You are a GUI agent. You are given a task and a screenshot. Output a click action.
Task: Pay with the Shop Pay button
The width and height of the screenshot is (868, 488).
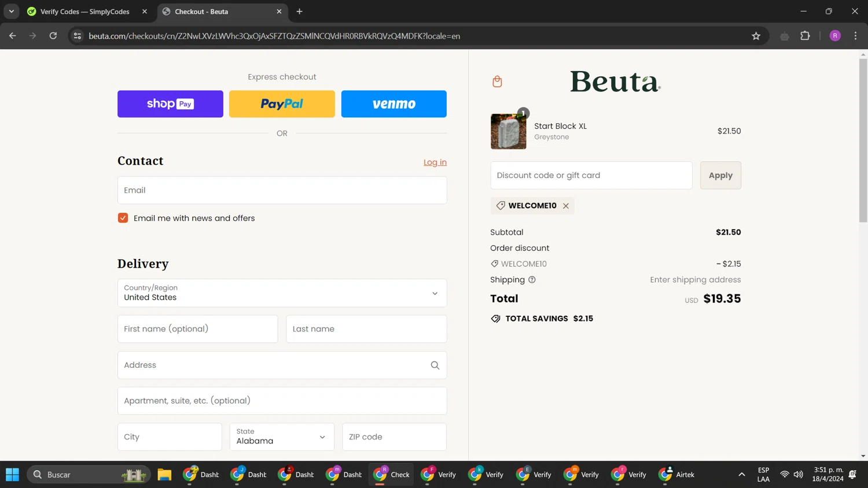170,104
